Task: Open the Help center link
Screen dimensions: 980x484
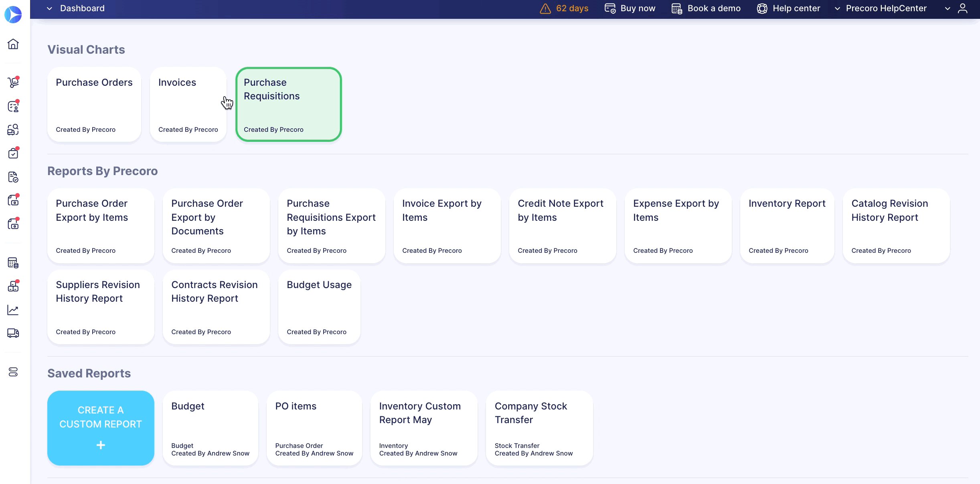Action: [x=796, y=8]
